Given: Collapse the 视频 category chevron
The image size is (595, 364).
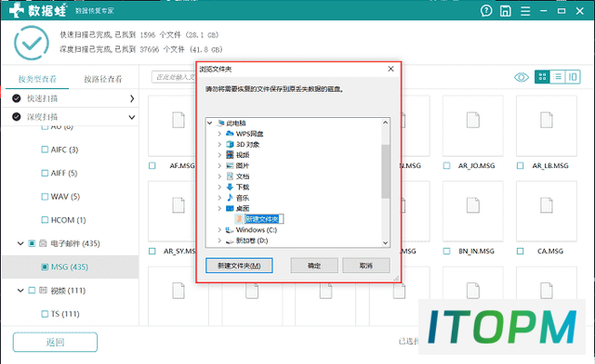Looking at the screenshot, I should click(x=20, y=290).
